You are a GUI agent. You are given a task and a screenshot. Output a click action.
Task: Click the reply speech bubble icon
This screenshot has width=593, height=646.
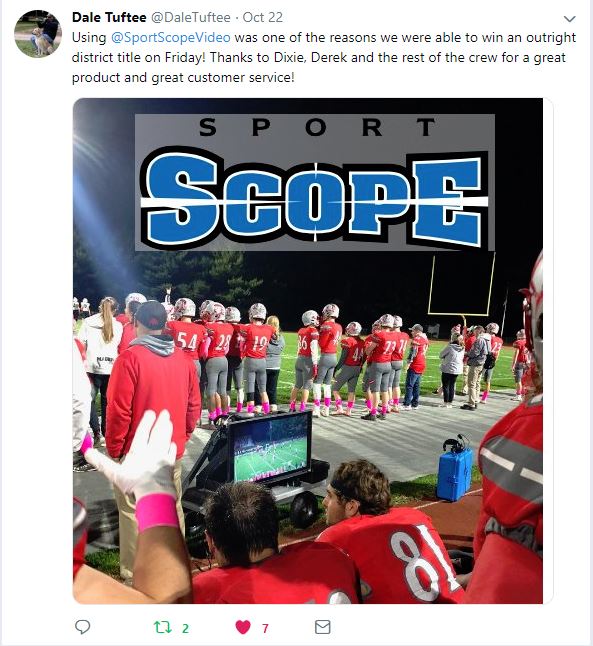coord(82,627)
